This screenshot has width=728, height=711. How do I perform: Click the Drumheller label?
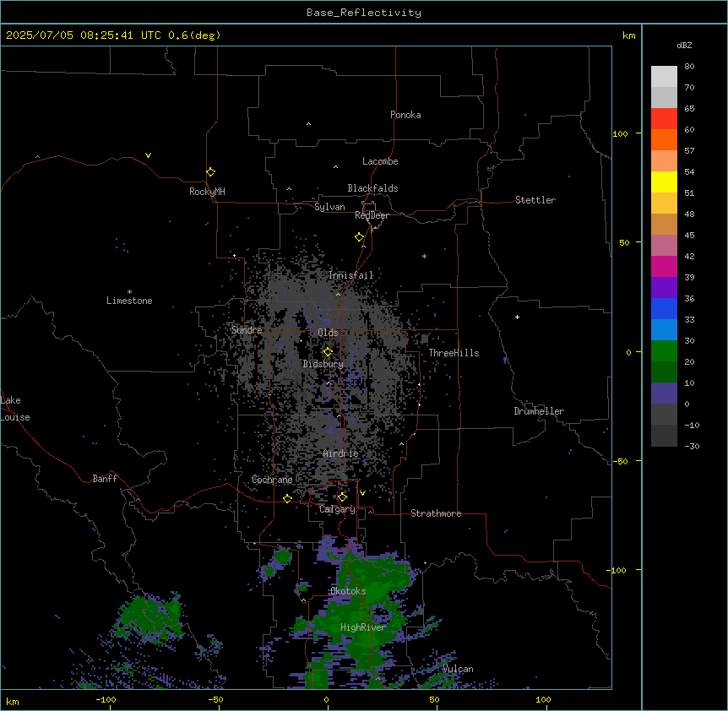[539, 411]
